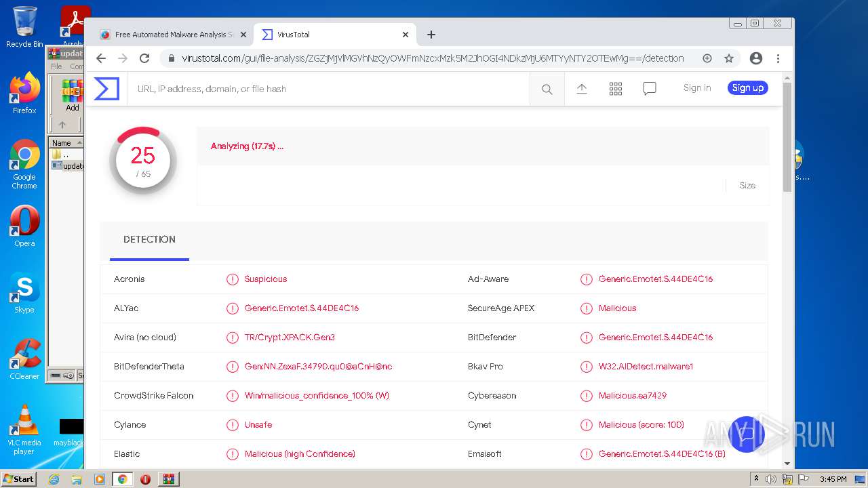Select Acronis Suspicious result text
The image size is (868, 488).
pos(266,279)
